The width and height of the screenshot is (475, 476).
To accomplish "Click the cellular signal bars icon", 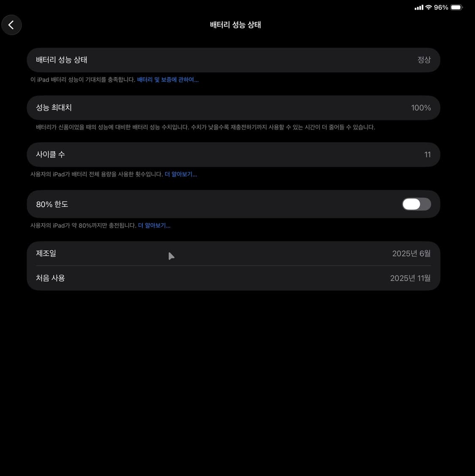I will tap(419, 8).
